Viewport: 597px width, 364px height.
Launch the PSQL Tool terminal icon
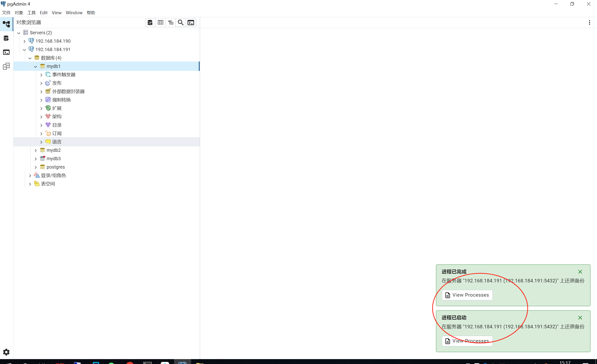tap(191, 23)
